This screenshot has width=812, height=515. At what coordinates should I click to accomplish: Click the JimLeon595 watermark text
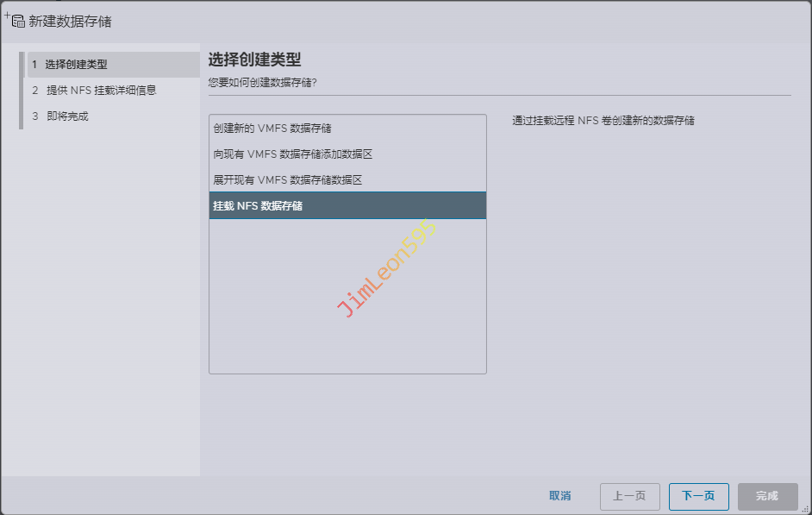387,268
